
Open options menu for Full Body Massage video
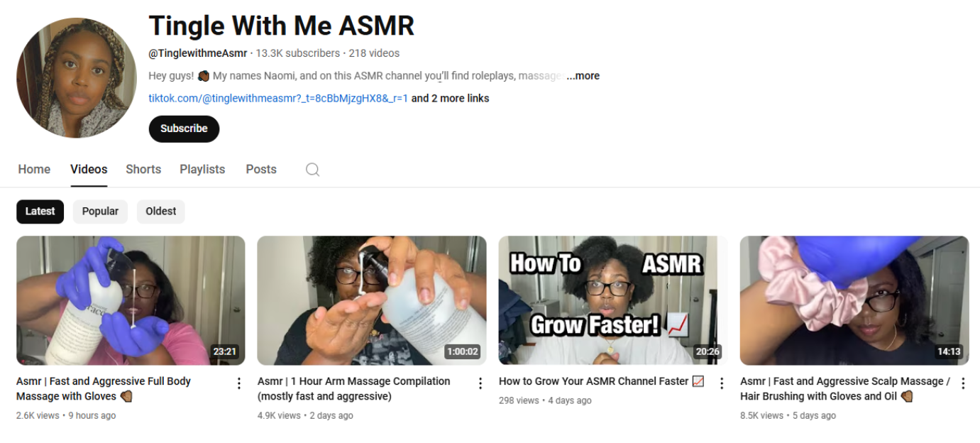[239, 383]
